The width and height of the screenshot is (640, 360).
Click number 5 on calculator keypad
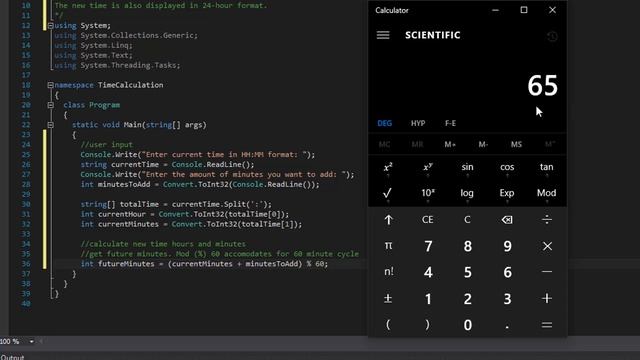click(x=467, y=272)
